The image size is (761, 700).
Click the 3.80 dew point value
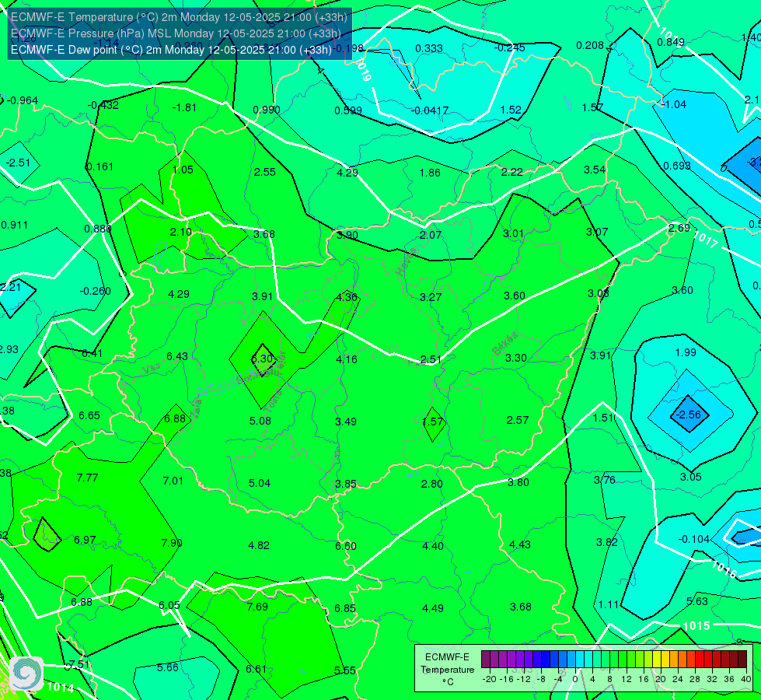(518, 482)
